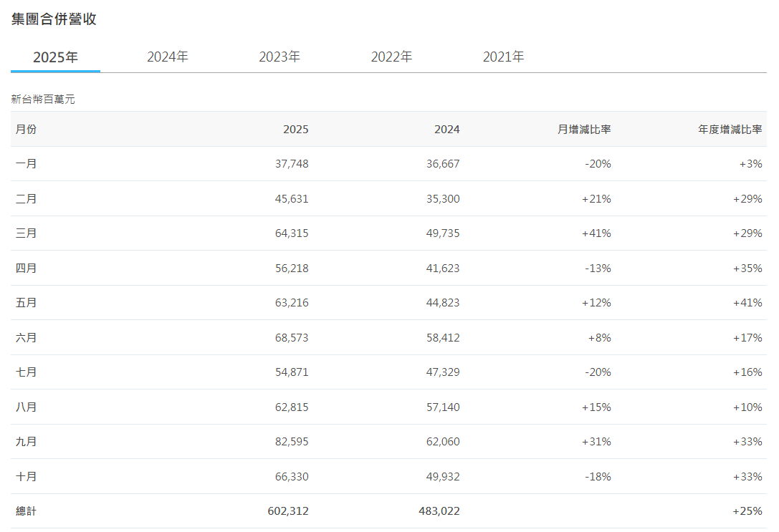Click the total 602,312 value

(x=288, y=511)
